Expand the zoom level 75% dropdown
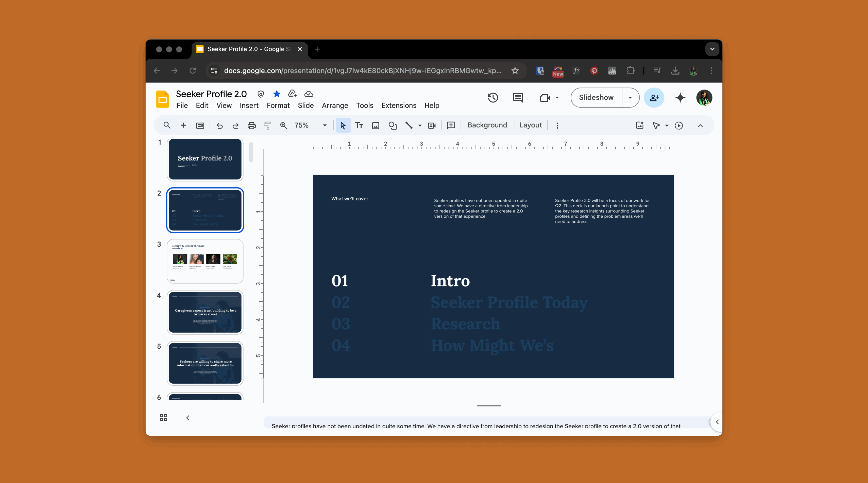 tap(324, 125)
